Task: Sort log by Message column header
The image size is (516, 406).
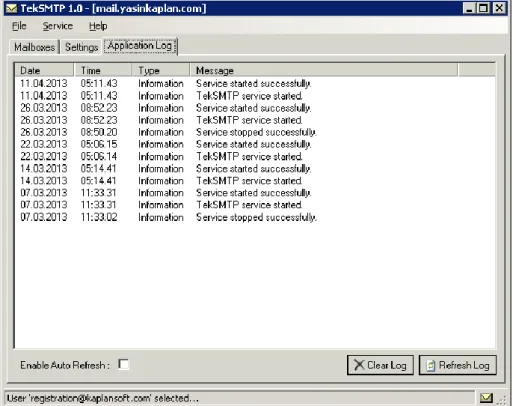Action: click(324, 70)
